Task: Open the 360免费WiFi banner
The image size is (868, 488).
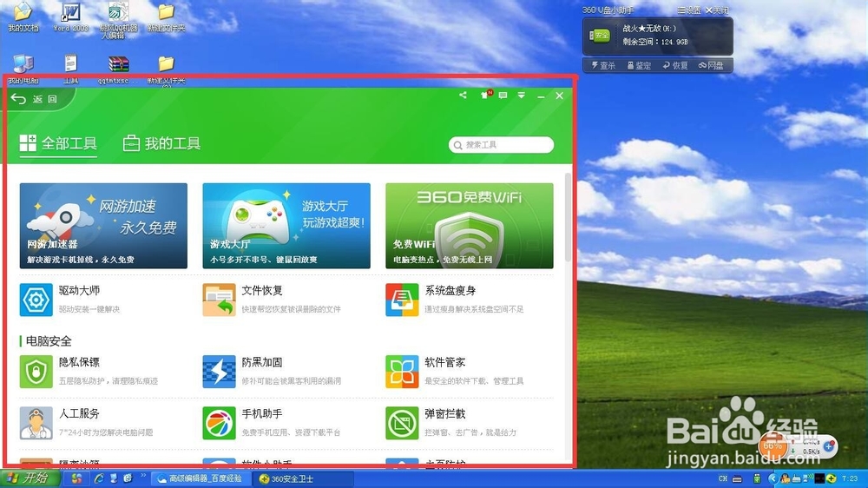Action: (470, 226)
